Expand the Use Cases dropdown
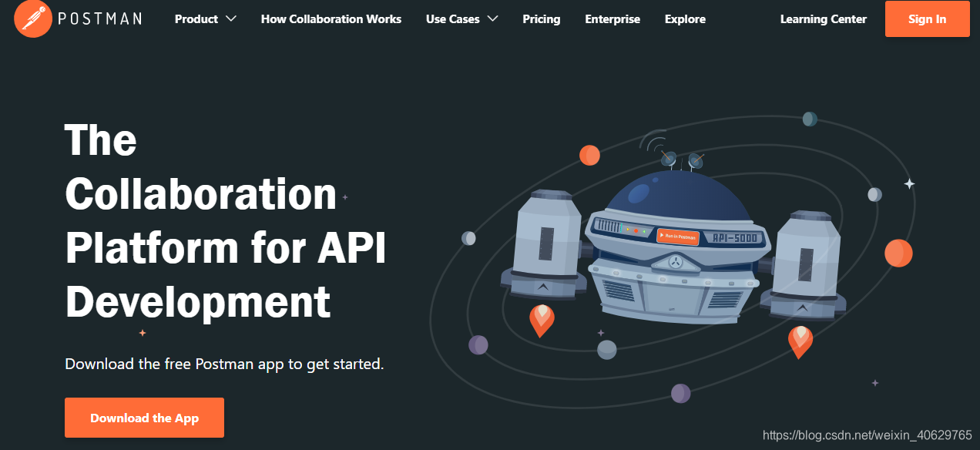 pyautogui.click(x=461, y=18)
